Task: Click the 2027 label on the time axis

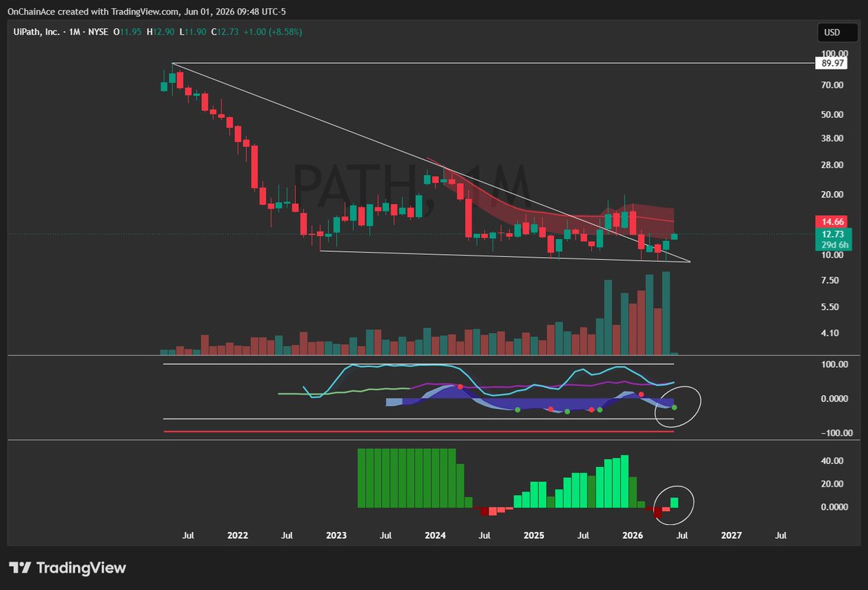Action: [731, 536]
